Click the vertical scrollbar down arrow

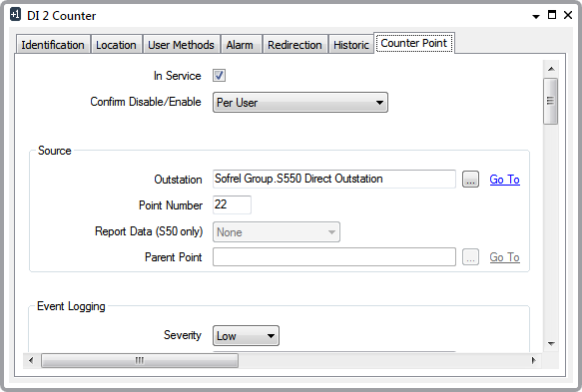[551, 343]
